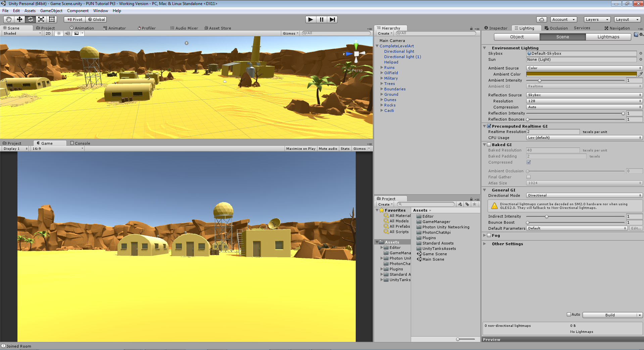Lock the Hierarchy panel
Image resolution: width=644 pixels, height=350 pixels.
coord(471,29)
